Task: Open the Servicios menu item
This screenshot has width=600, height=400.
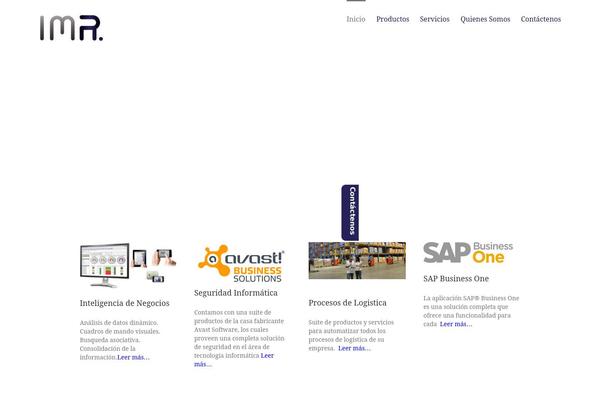Action: tap(435, 19)
